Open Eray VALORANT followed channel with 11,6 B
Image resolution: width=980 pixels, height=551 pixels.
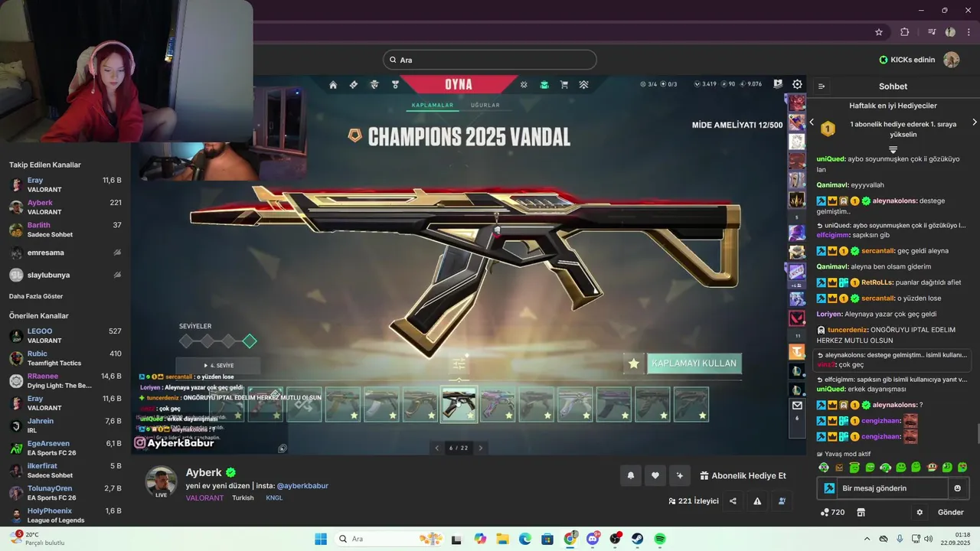coord(65,184)
